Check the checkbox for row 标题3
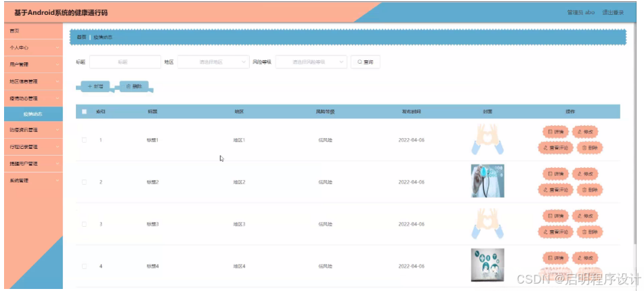This screenshot has width=644, height=291. 84,224
